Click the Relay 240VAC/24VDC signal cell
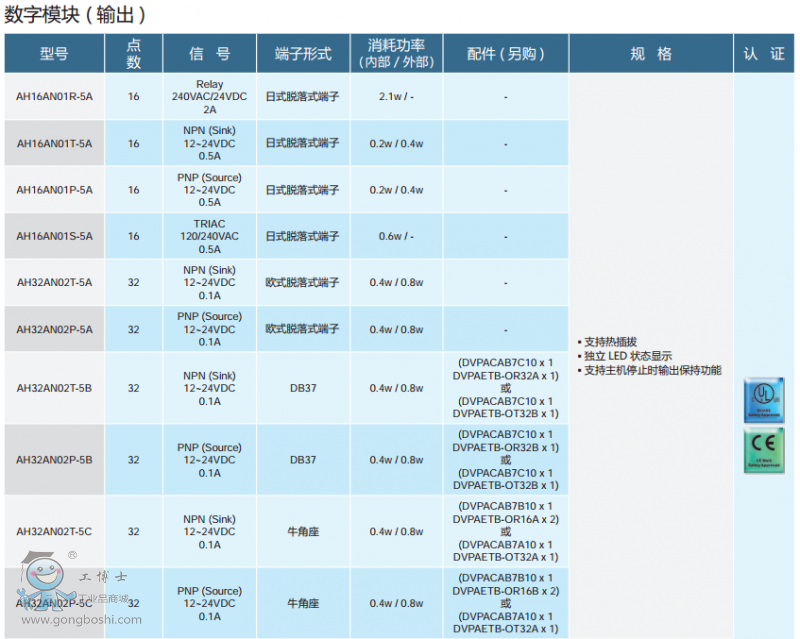The height and width of the screenshot is (639, 800). (x=209, y=97)
